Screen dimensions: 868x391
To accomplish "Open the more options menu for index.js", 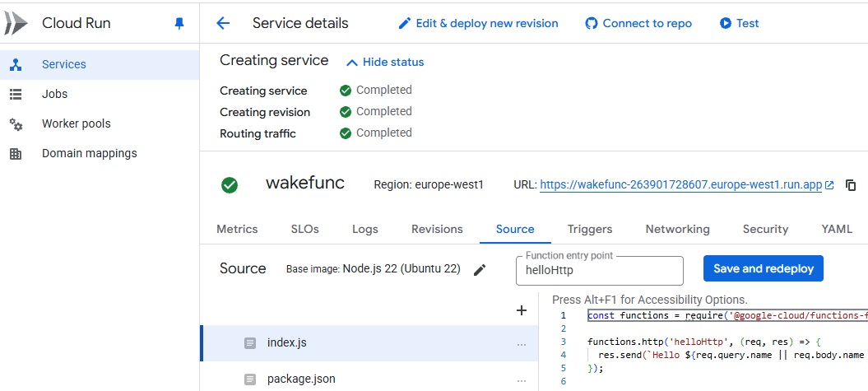I will (x=521, y=344).
